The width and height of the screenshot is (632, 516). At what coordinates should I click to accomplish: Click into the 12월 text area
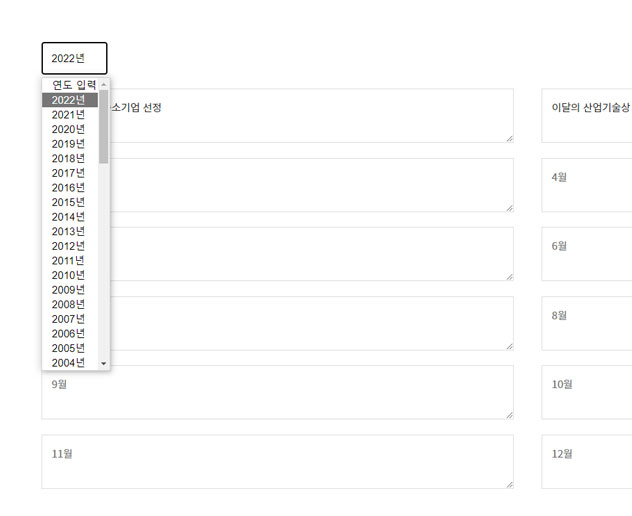pyautogui.click(x=587, y=462)
